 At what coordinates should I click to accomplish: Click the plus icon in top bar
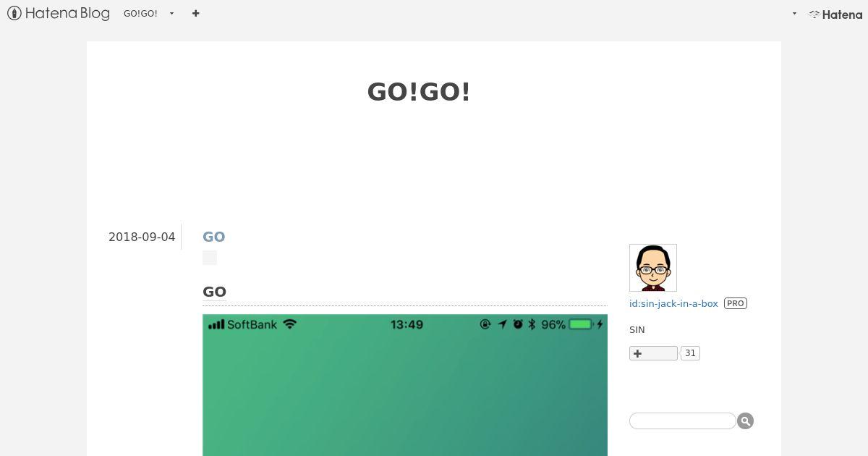tap(195, 13)
